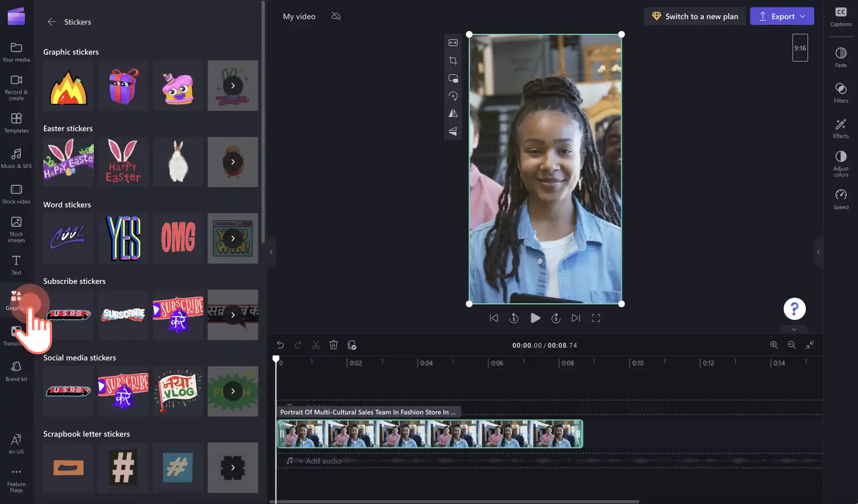This screenshot has height=504, width=858.
Task: Open the Speed panel
Action: (x=841, y=199)
